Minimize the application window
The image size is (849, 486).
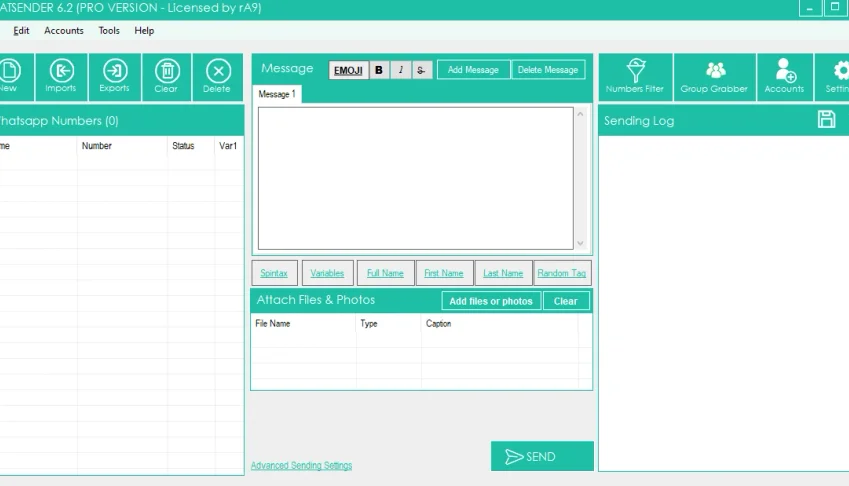pyautogui.click(x=810, y=8)
